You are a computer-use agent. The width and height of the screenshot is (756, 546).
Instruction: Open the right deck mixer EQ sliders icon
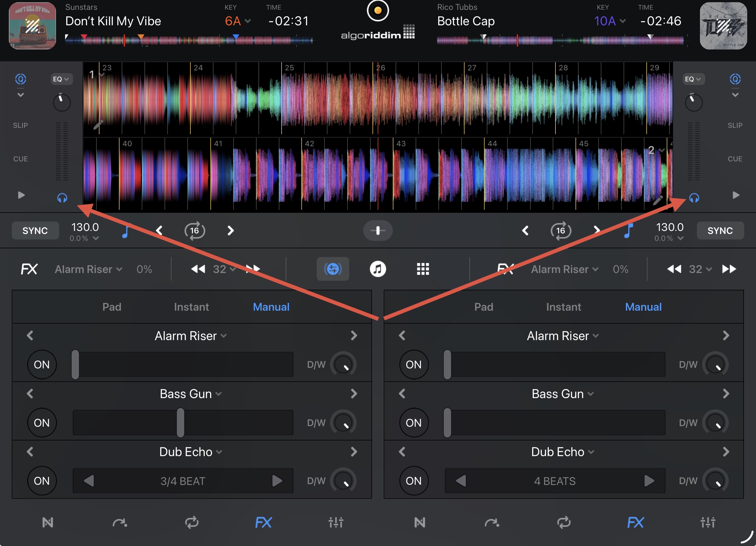point(708,522)
